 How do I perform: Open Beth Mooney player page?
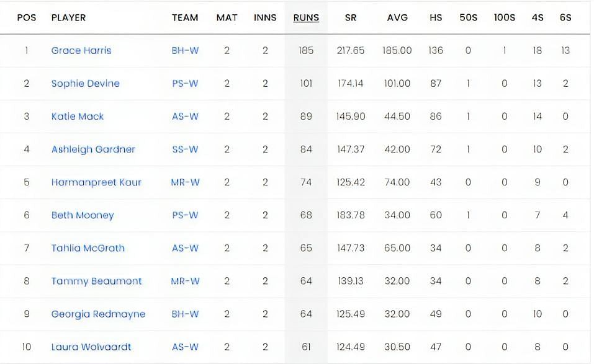click(83, 215)
